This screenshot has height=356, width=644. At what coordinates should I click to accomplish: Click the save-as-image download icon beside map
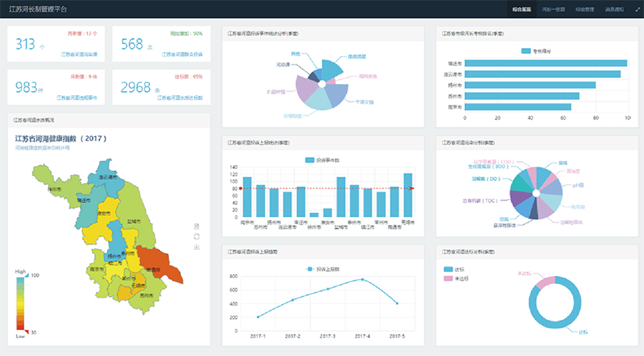coord(196,247)
